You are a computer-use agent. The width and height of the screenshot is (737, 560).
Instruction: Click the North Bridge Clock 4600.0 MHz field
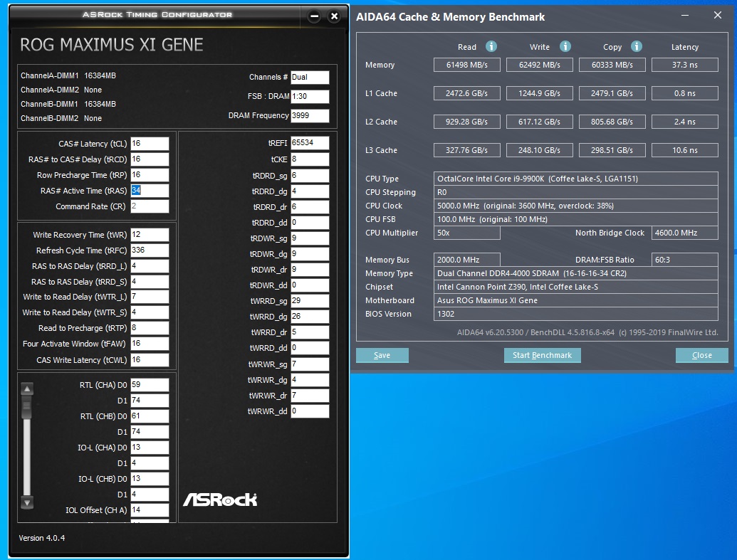(685, 233)
